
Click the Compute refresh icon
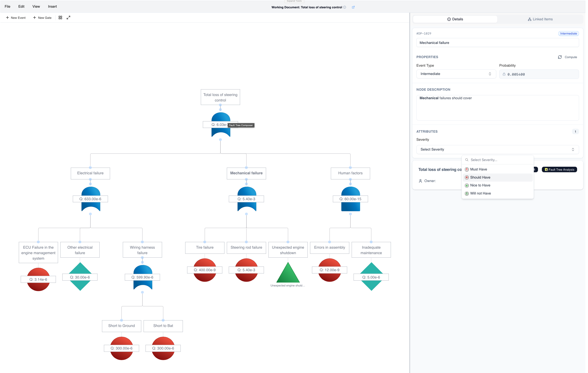pos(560,57)
